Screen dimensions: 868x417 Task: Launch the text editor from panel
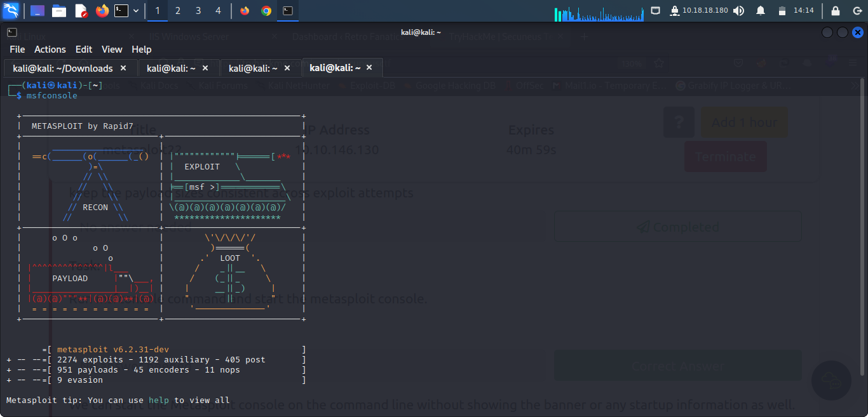click(x=81, y=11)
